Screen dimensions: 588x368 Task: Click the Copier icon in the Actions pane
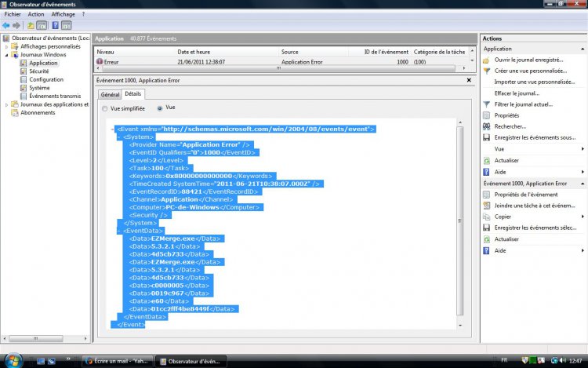487,217
